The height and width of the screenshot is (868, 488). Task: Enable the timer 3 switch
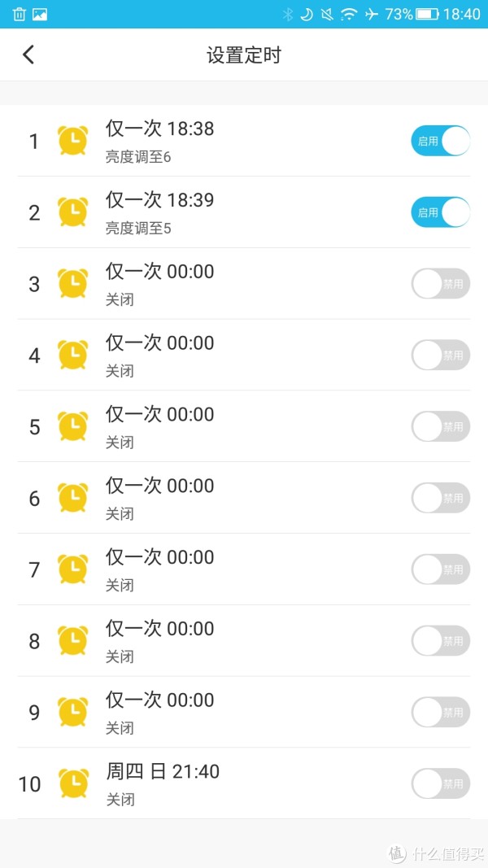(x=440, y=284)
